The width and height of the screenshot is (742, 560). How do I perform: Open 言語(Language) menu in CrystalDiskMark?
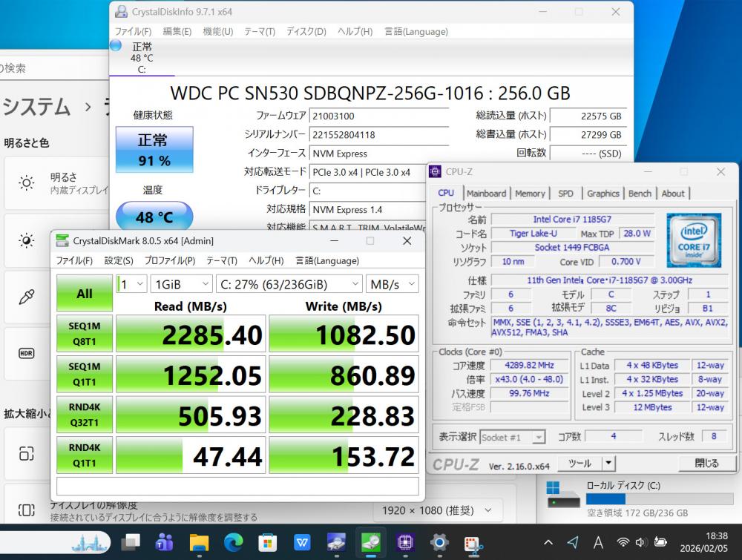tap(327, 260)
